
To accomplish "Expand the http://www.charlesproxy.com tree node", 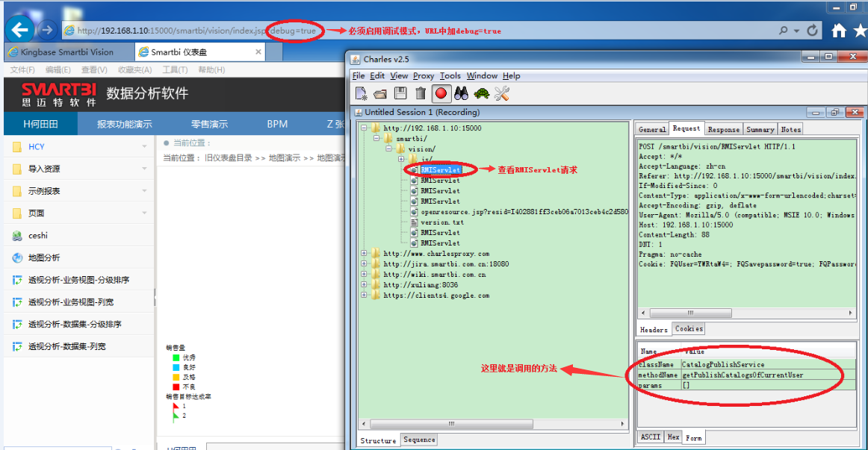I will pyautogui.click(x=365, y=254).
